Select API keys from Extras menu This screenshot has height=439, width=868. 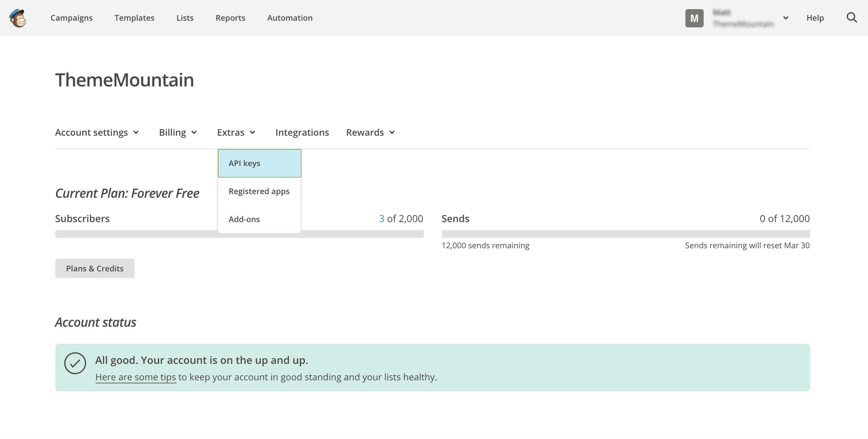tap(259, 163)
